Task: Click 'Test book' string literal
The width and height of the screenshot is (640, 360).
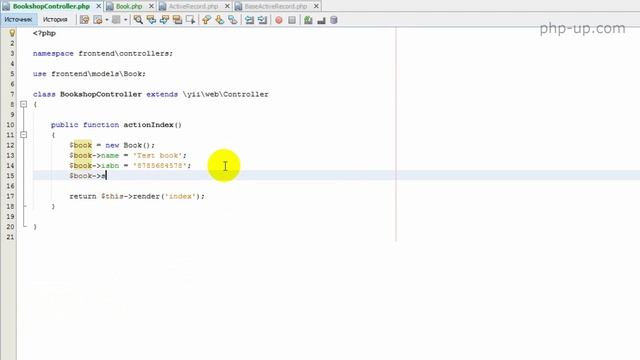Action: (x=158, y=156)
